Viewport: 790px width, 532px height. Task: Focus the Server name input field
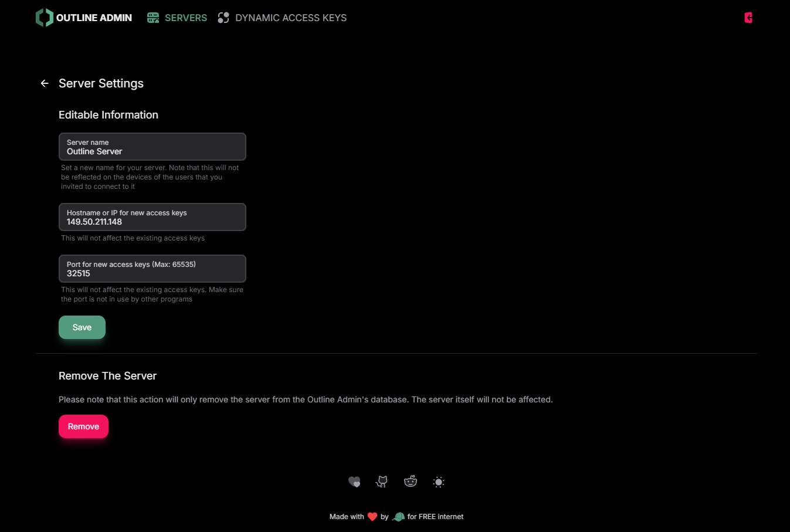click(152, 147)
